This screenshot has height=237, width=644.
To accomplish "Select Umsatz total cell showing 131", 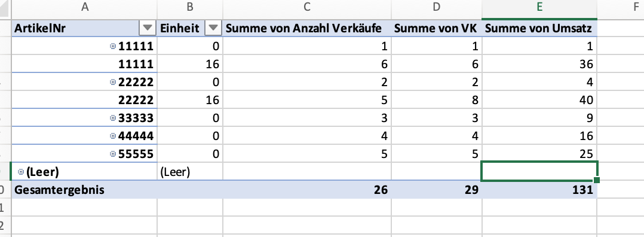I will tap(539, 190).
